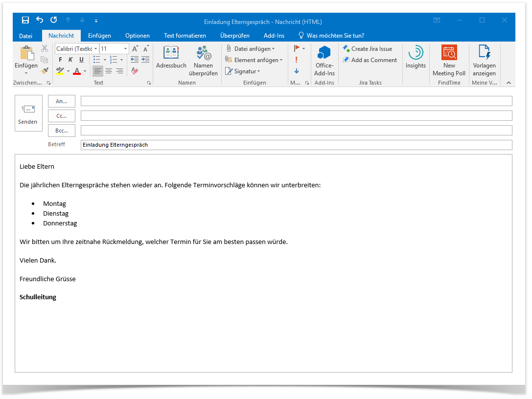This screenshot has width=532, height=399.
Task: Switch to the Einfügen ribbon tab
Action: [x=99, y=36]
